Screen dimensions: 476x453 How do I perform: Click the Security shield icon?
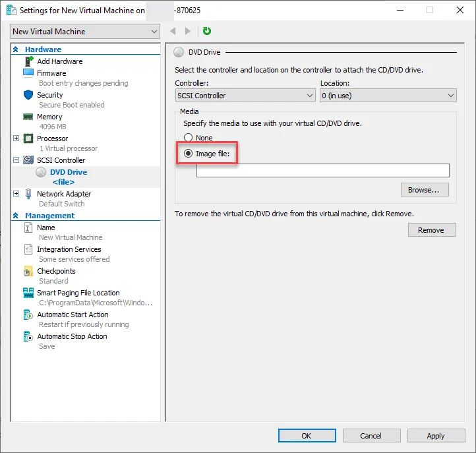(x=28, y=95)
